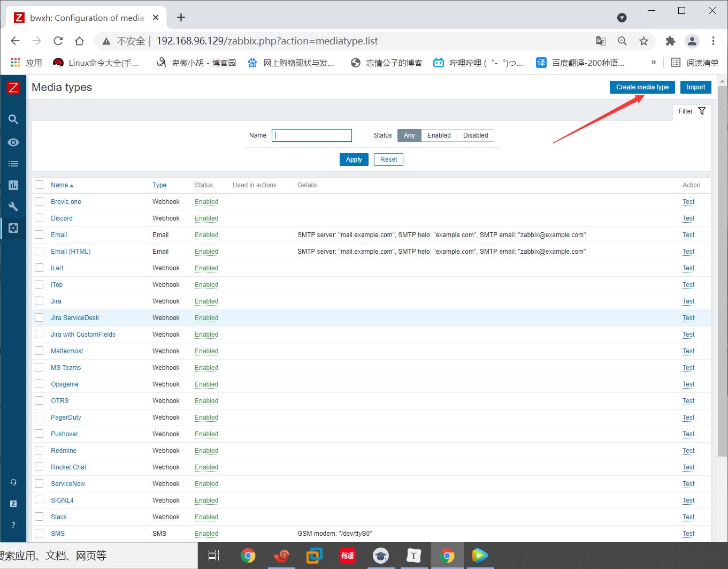Viewport: 728px width, 569px height.
Task: Sort table by Status column
Action: coord(204,185)
